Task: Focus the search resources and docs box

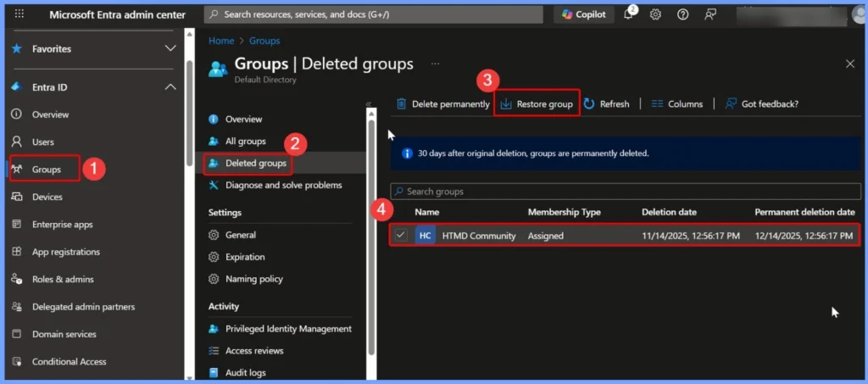Action: pos(374,14)
